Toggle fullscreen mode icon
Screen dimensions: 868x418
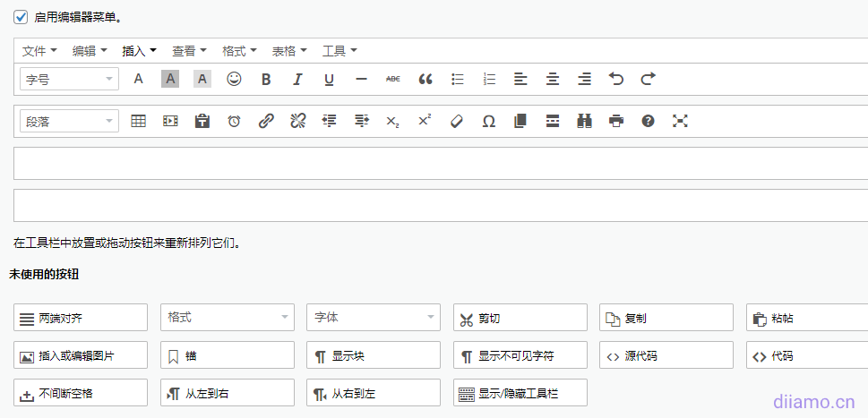click(680, 121)
